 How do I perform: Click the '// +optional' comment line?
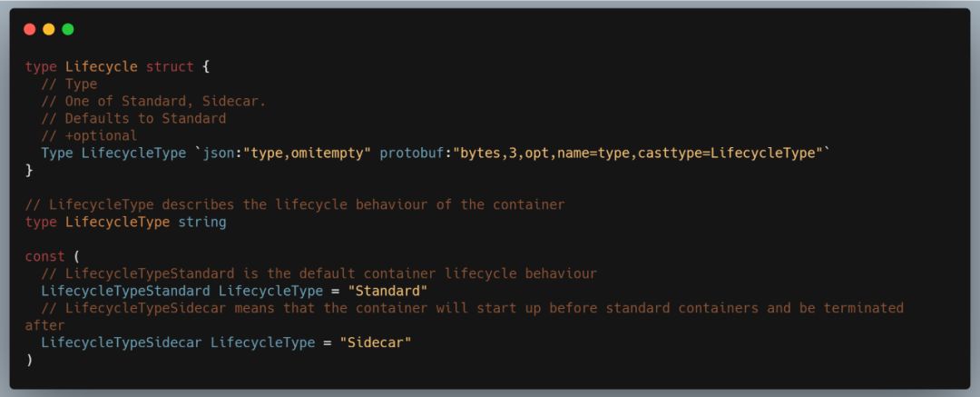tap(89, 136)
